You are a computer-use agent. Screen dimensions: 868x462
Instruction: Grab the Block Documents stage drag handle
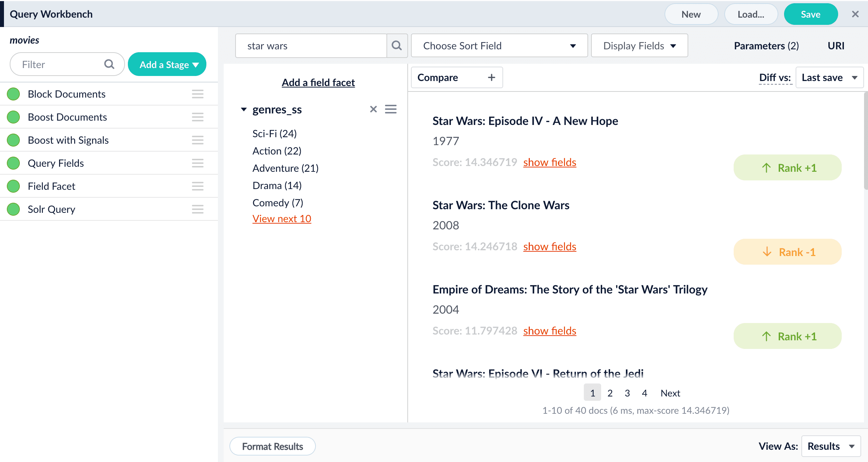197,94
